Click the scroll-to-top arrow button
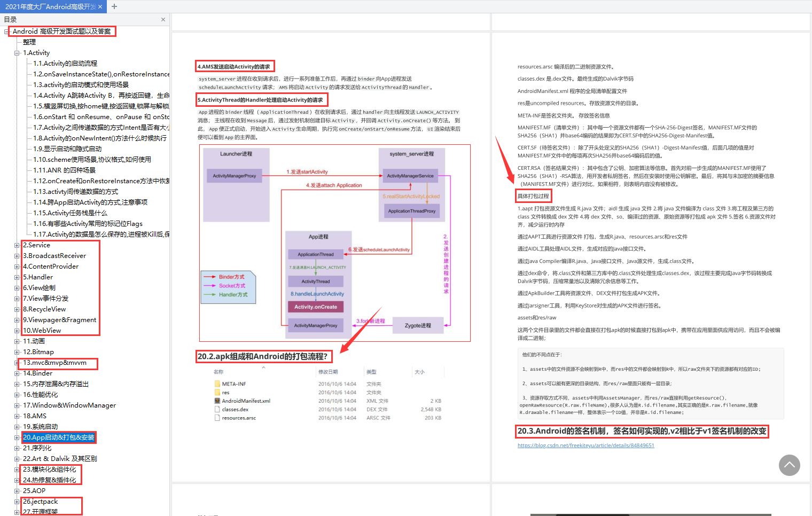The width and height of the screenshot is (812, 516). 790,465
